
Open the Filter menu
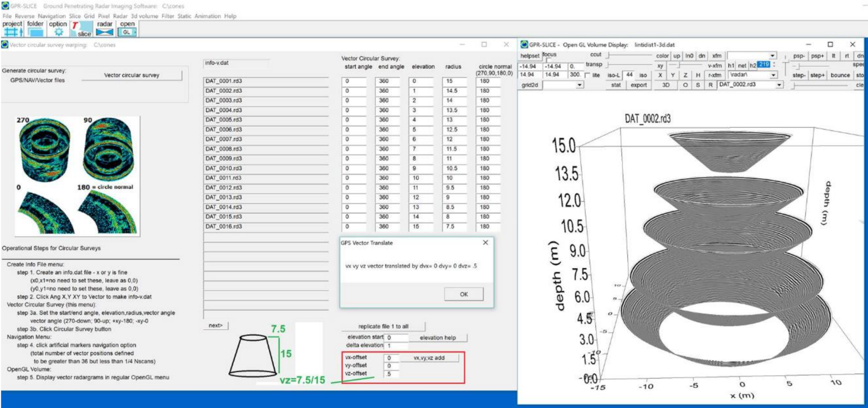click(168, 16)
